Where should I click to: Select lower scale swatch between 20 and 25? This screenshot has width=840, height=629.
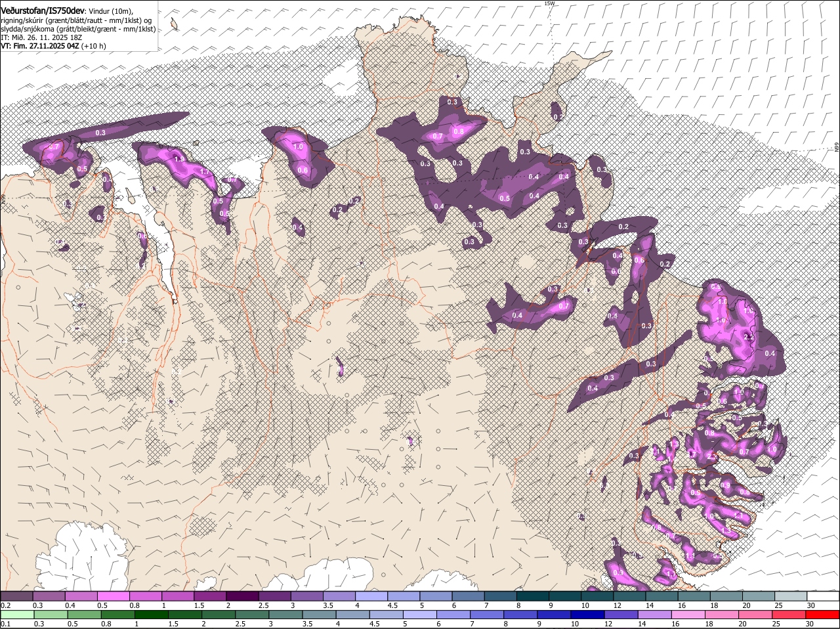pyautogui.click(x=755, y=615)
